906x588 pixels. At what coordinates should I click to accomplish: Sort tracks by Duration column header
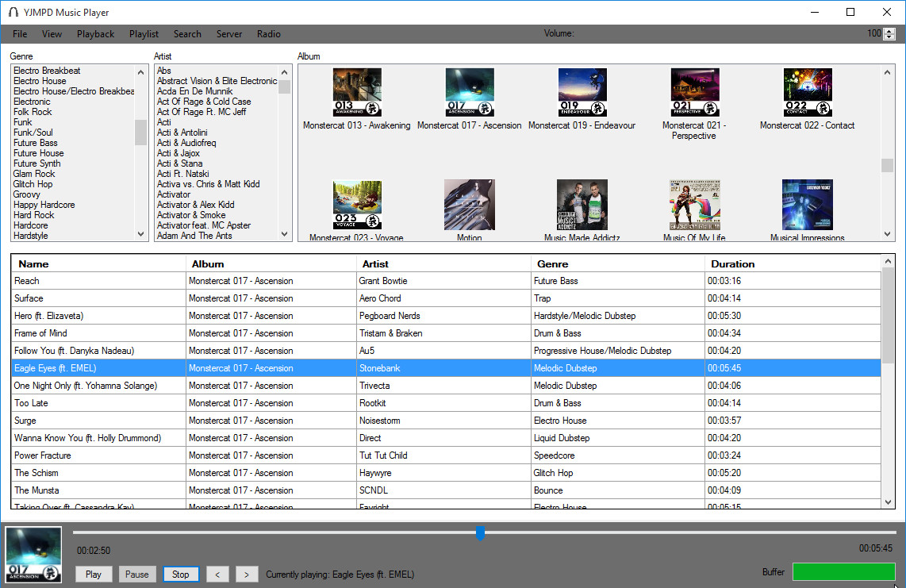732,263
